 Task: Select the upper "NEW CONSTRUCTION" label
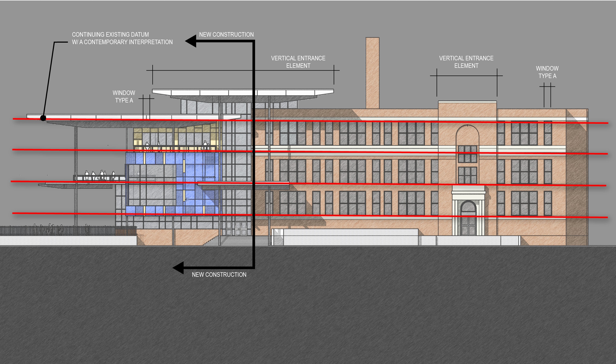tap(226, 34)
